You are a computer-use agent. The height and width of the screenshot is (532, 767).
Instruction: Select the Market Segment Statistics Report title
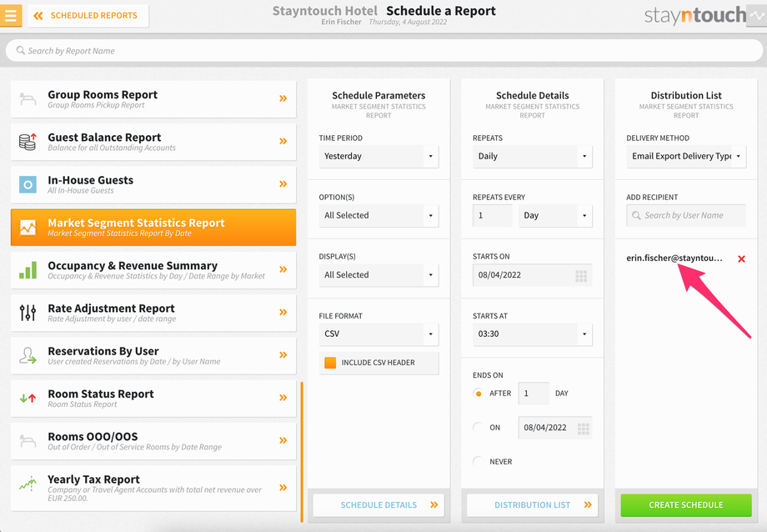136,223
